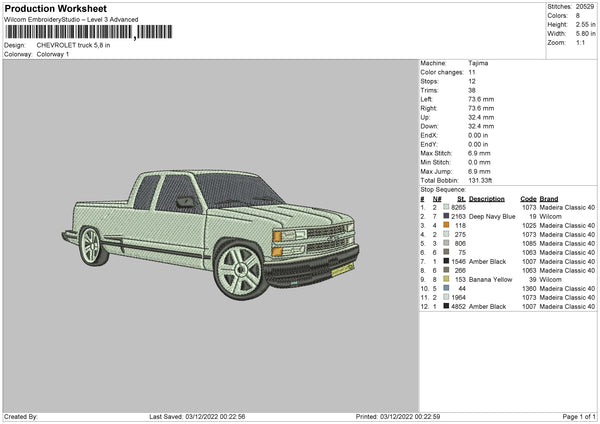Click the Deep Navy Blue color swatch
The image size is (600, 424).
click(x=445, y=216)
